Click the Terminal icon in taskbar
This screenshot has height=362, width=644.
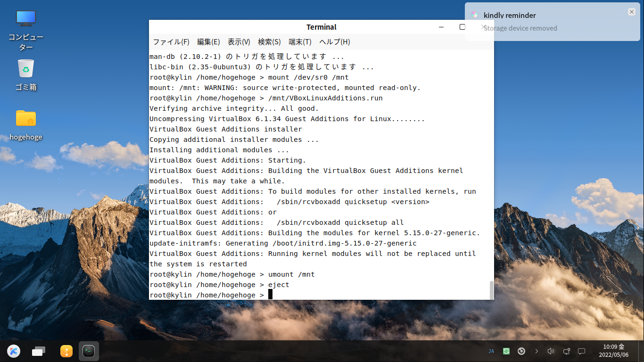point(89,351)
